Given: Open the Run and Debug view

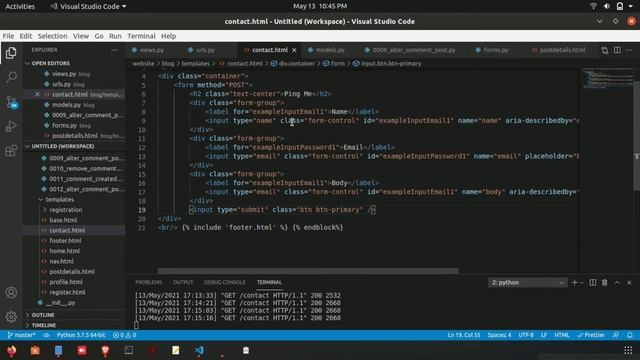Looking at the screenshot, I should pos(11,127).
